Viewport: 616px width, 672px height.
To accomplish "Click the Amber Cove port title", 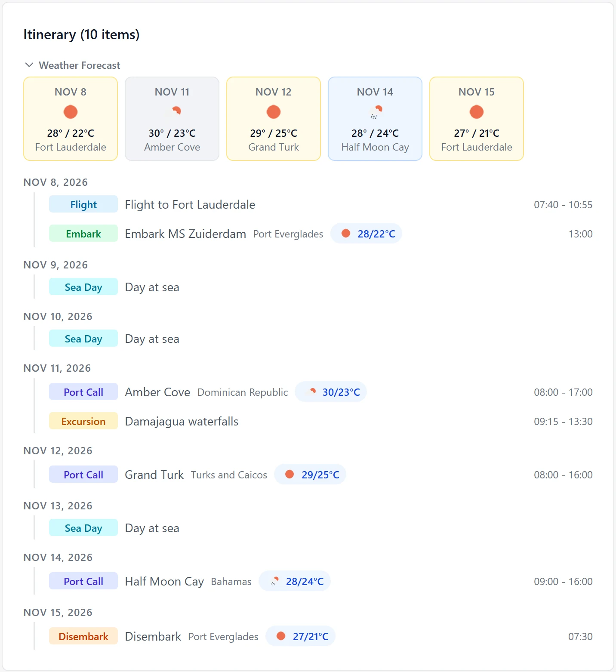I will click(157, 392).
